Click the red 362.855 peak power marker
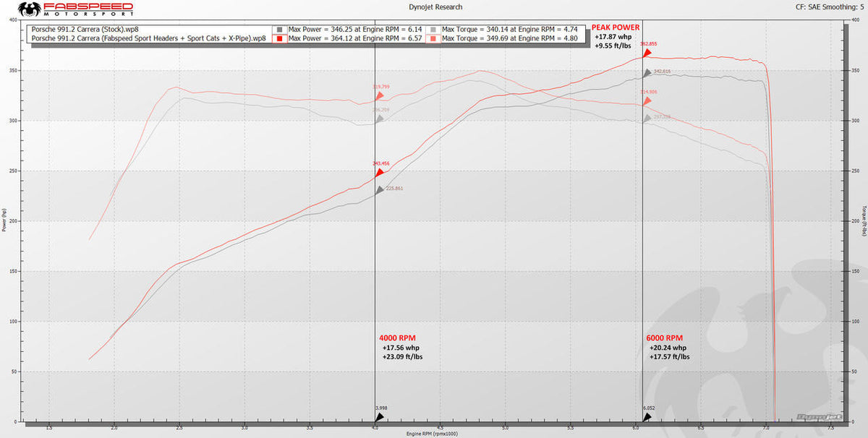Image resolution: width=868 pixels, height=438 pixels. coord(647,53)
